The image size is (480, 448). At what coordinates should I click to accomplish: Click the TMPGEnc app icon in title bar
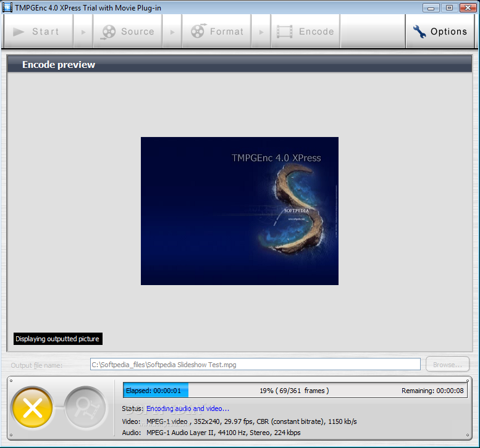(x=7, y=7)
